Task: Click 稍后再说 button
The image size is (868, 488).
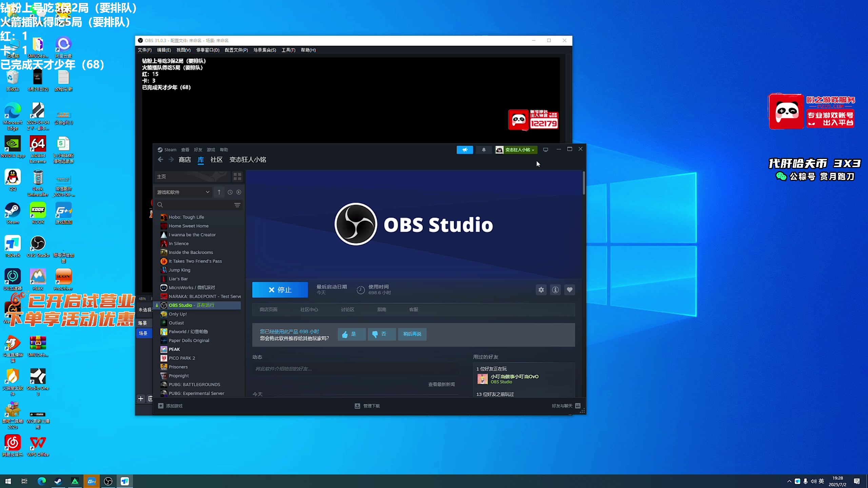Action: point(412,334)
